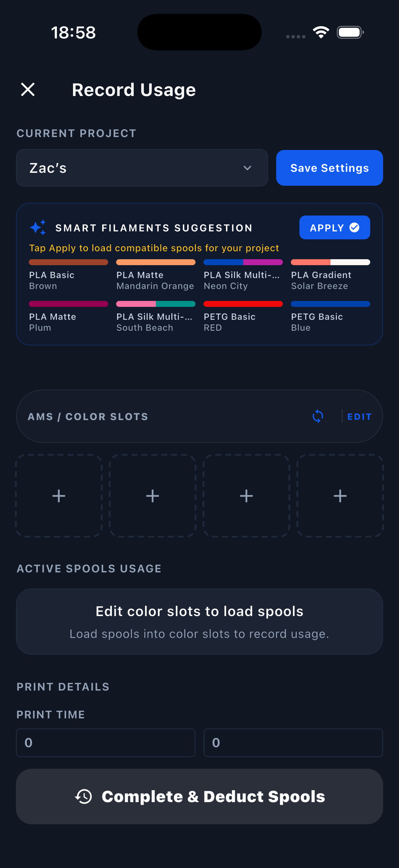
Task: Pick the PLA Gradient Solar Breeze filament
Action: (330, 275)
